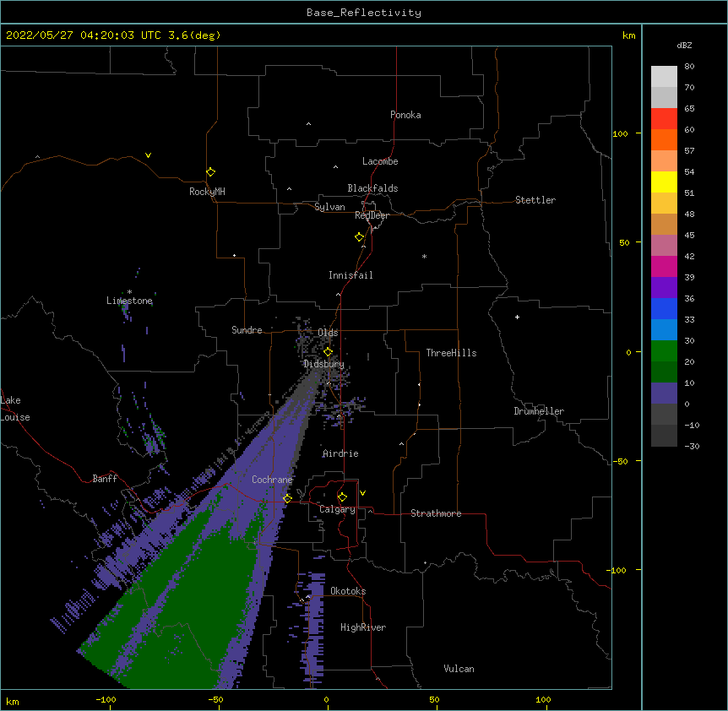
Task: Click the Banff label
Action: 105,479
